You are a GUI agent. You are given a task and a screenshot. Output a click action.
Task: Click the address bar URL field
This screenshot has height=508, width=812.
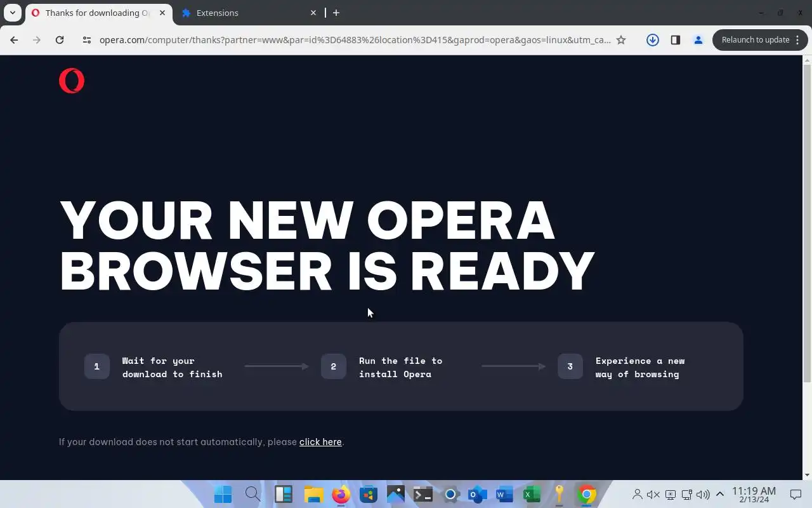[355, 40]
